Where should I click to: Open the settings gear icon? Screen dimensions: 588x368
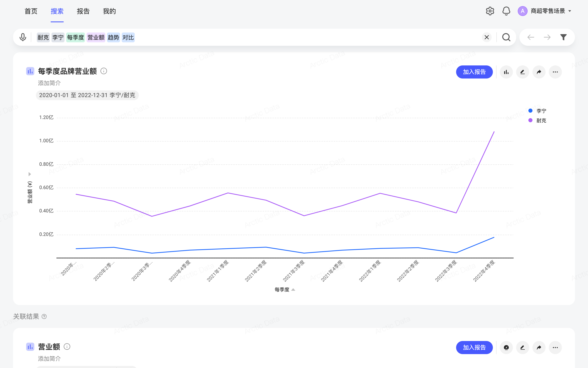tap(490, 11)
